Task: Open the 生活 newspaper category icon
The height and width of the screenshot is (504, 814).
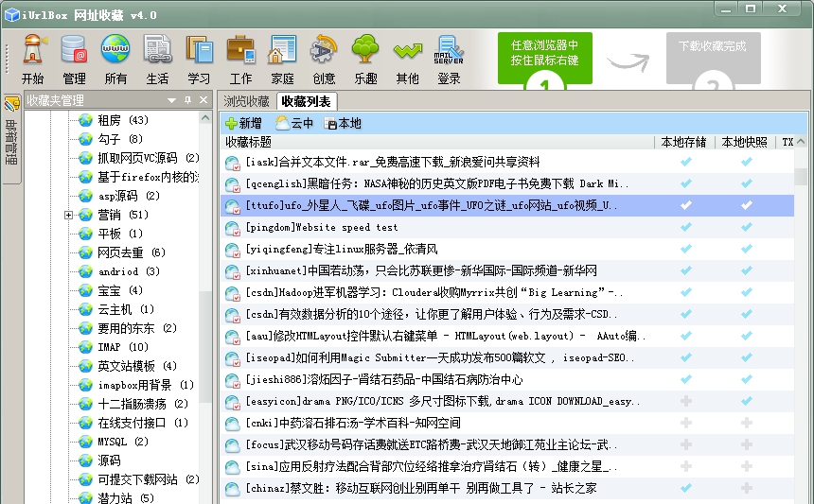Action: click(157, 60)
